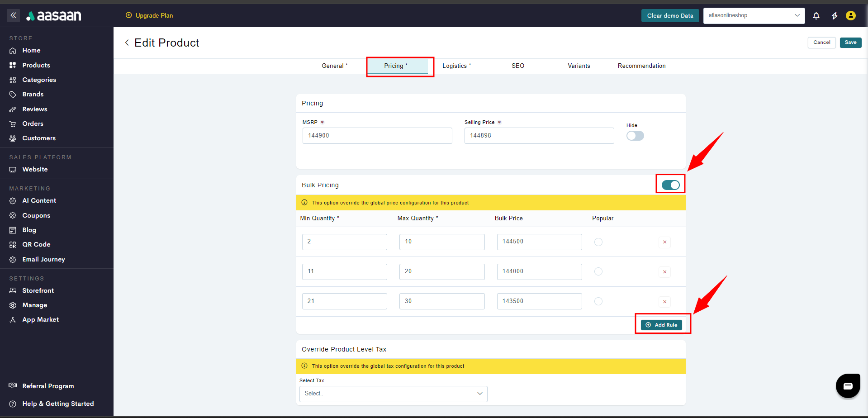Remove the 21 to 30 bulk rule
The width and height of the screenshot is (868, 418).
click(664, 302)
